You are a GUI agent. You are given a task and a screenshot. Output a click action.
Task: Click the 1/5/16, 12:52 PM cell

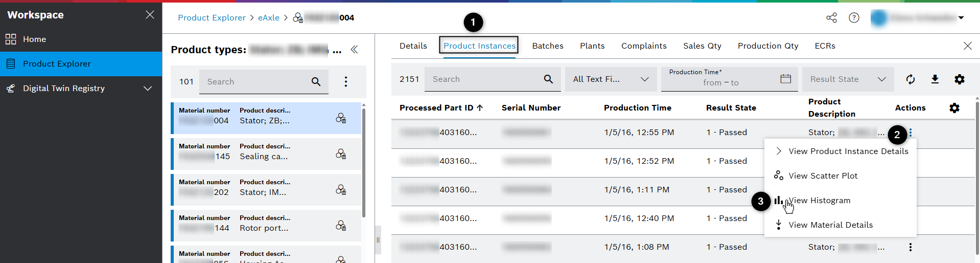coord(639,161)
